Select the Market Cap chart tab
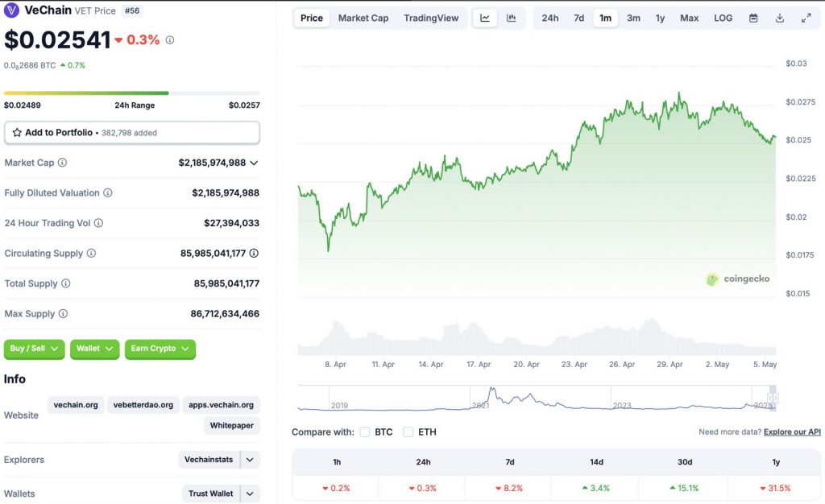 pyautogui.click(x=363, y=18)
